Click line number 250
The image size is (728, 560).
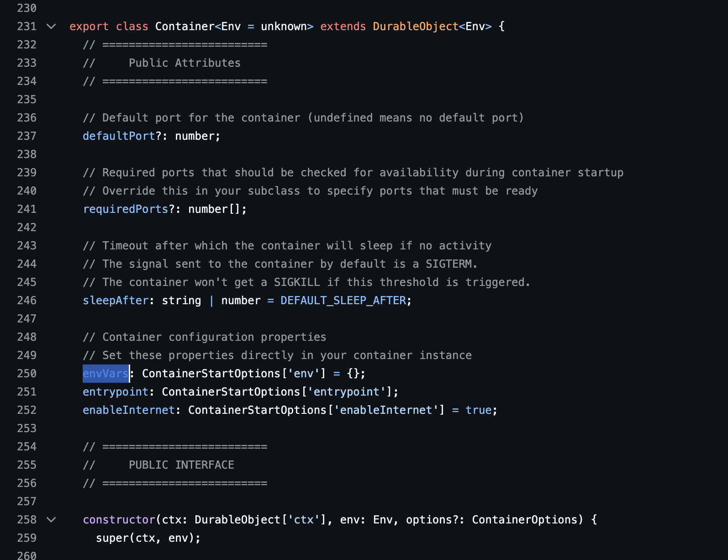[x=26, y=374]
